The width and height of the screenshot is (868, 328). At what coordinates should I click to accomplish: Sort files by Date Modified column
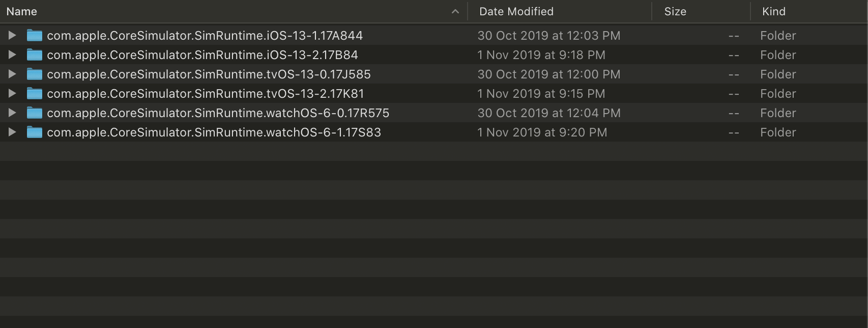(516, 12)
